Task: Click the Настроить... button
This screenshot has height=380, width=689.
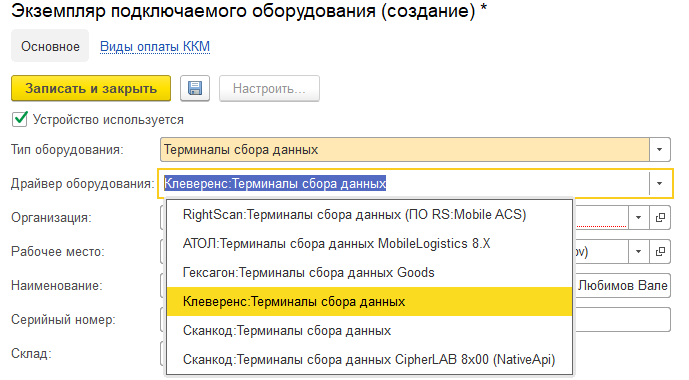Action: (269, 88)
